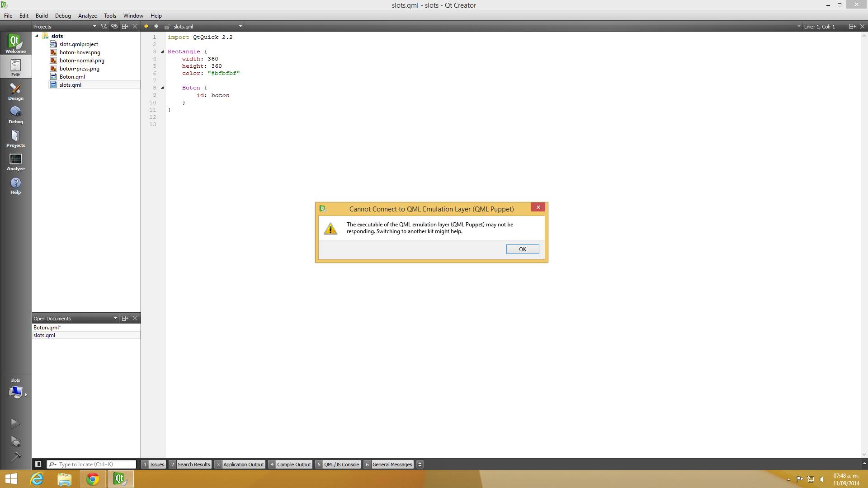The height and width of the screenshot is (488, 868).
Task: Close the Projects side panel
Action: coord(135,26)
